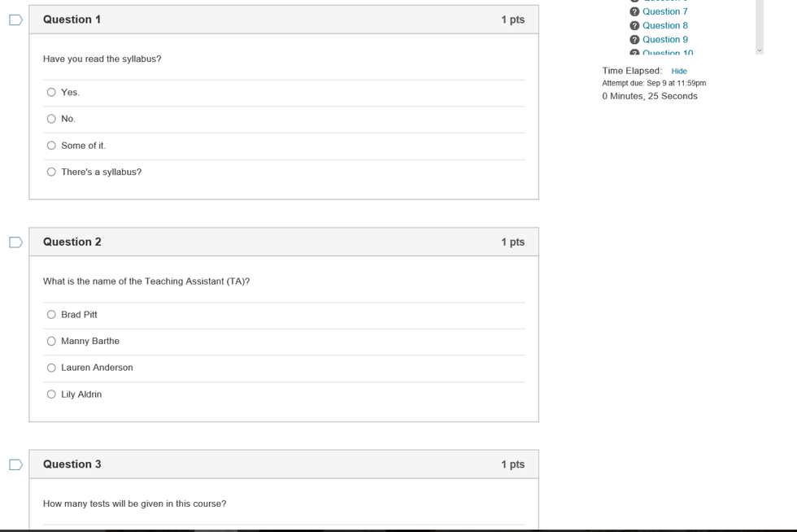Select Brad Pitt as the TA
This screenshot has height=532, width=797.
pos(51,315)
